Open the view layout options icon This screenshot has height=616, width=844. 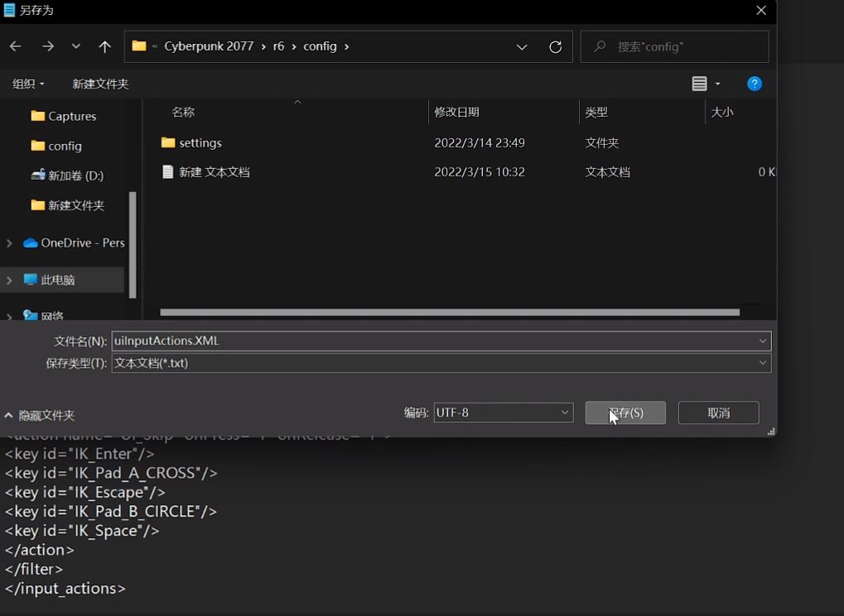point(700,84)
